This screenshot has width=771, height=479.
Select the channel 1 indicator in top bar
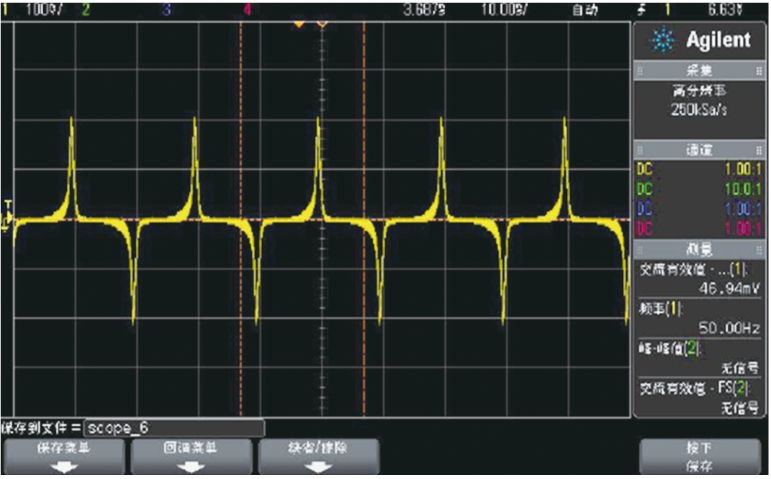pyautogui.click(x=5, y=9)
